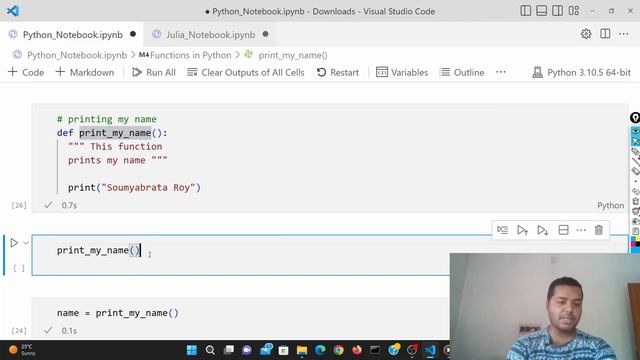Viewport: 640px width, 360px height.
Task: Open the Mail taskbar icon
Action: pyautogui.click(x=266, y=350)
